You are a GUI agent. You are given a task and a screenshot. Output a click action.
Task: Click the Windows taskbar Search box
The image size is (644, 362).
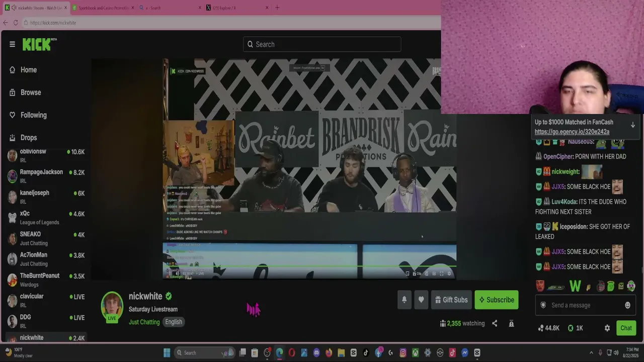click(x=205, y=352)
